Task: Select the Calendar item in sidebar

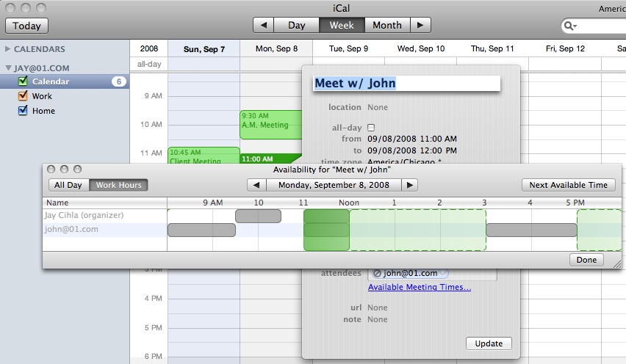Action: [x=65, y=81]
